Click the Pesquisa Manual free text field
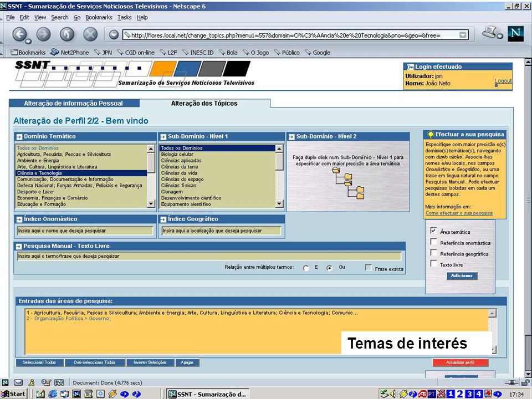Viewport: 532px width, 399px height. (209, 256)
